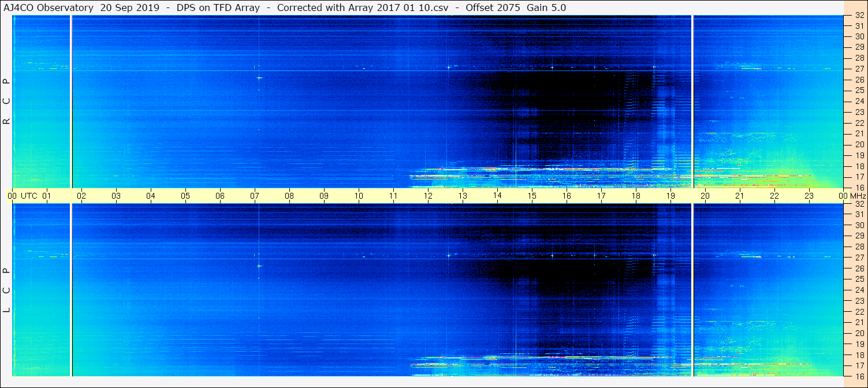Click the vertical RCP panel label
Image resolution: width=868 pixels, height=388 pixels.
(x=6, y=102)
